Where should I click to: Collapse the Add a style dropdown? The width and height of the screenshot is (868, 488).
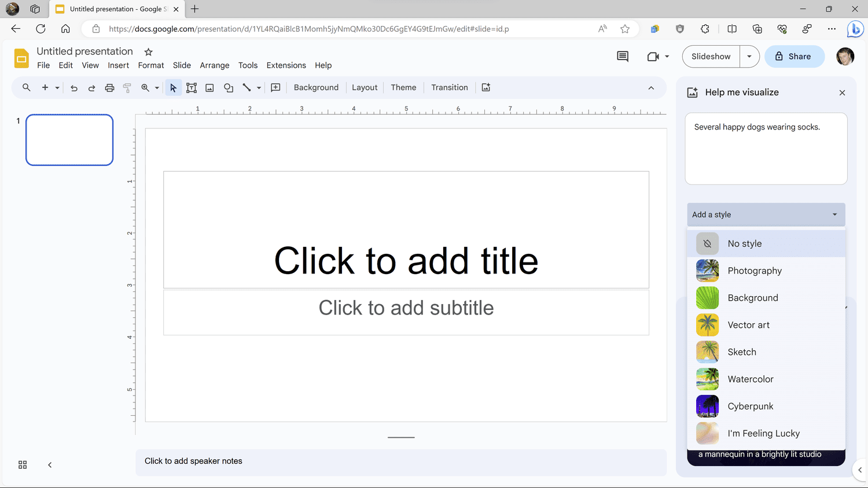click(834, 215)
